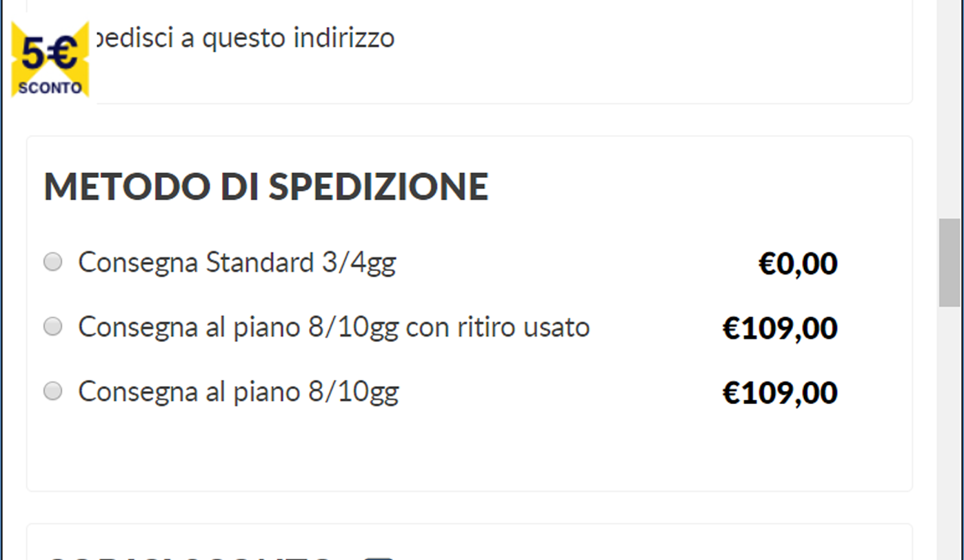Click the word SCONTO on the yellow badge
This screenshot has height=560, width=964.
click(50, 88)
